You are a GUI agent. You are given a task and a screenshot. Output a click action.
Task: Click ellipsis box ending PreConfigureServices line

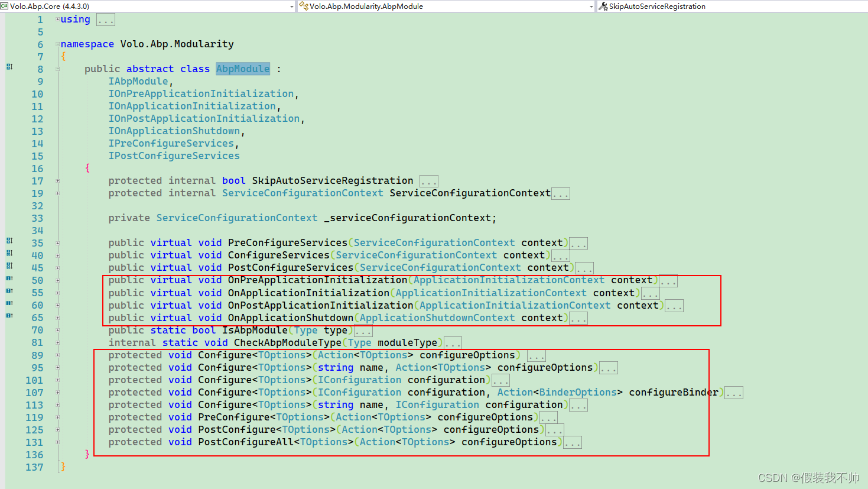[578, 244]
